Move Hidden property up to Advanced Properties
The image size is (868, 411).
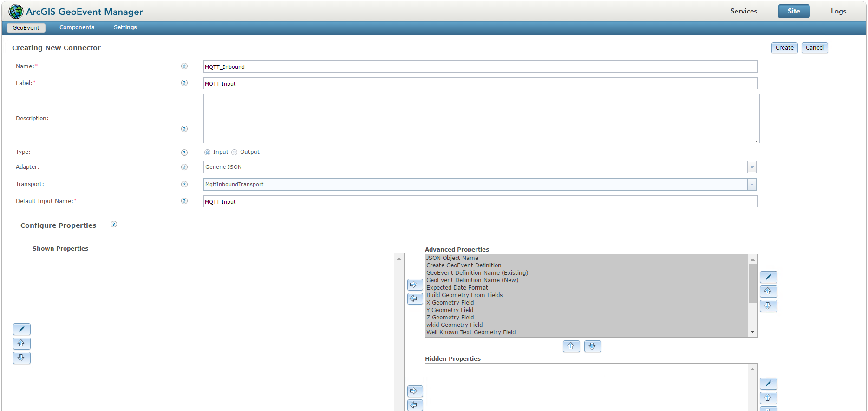(x=571, y=346)
